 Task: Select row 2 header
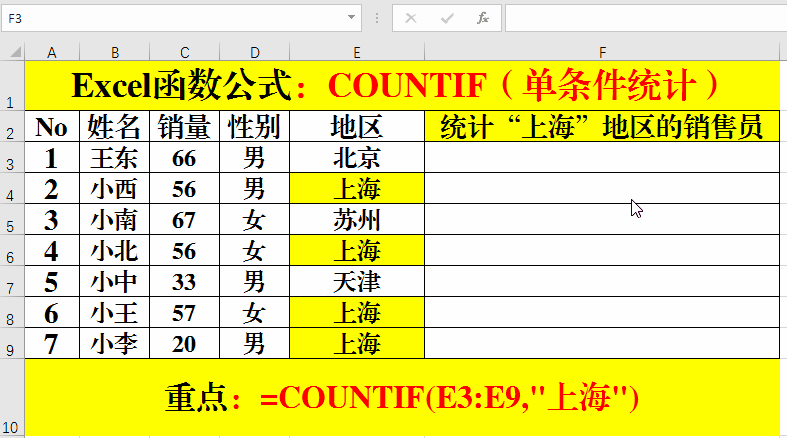12,126
